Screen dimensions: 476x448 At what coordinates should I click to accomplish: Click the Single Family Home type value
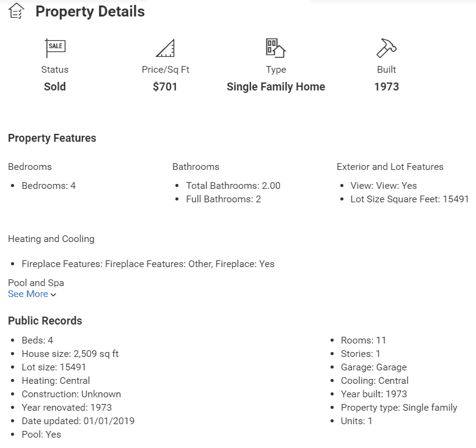click(x=276, y=87)
